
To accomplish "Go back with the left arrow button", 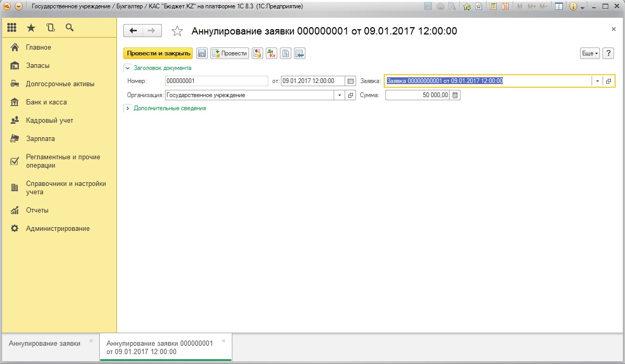I will (133, 31).
